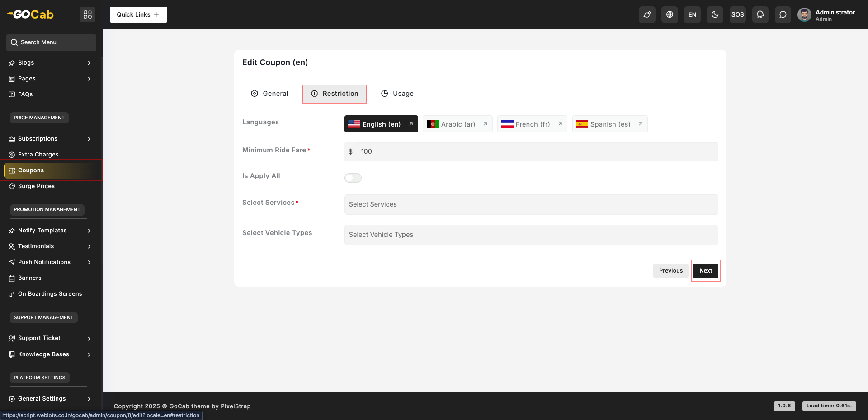
Task: Click the Minimum Ride Fare field
Action: click(x=536, y=152)
